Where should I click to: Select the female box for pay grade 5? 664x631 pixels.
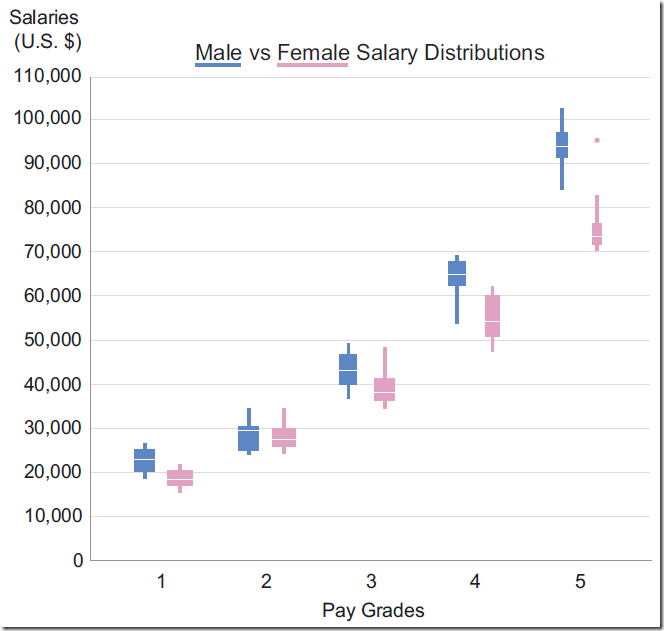(x=597, y=234)
